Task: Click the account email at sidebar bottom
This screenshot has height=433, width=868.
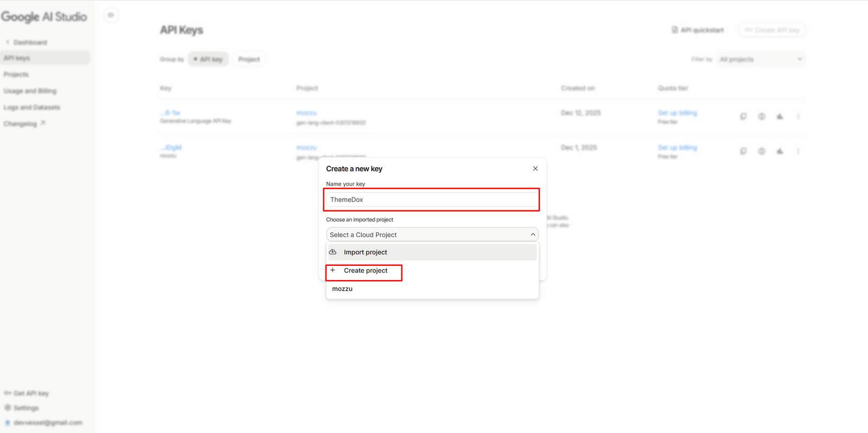Action: pos(44,423)
